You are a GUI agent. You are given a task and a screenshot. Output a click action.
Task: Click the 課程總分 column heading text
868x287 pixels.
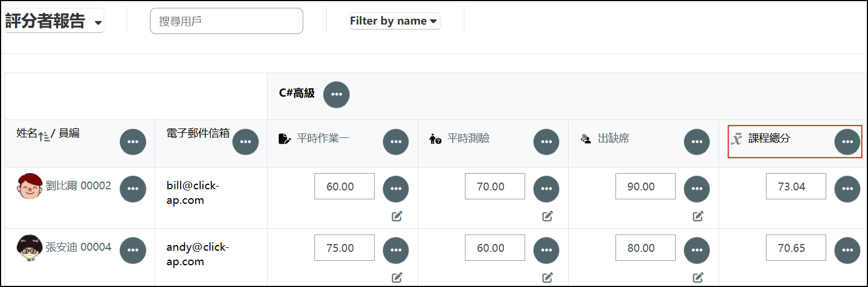(x=769, y=138)
